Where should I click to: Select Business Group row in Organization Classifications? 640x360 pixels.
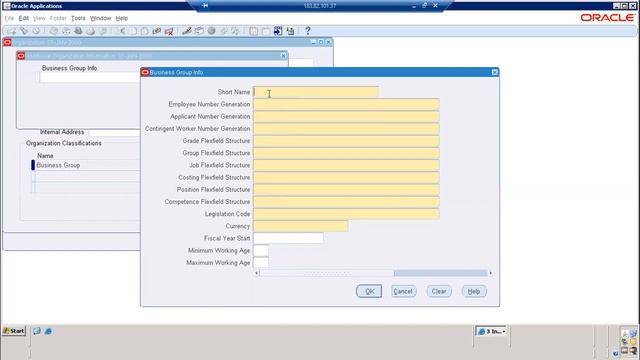coord(87,165)
